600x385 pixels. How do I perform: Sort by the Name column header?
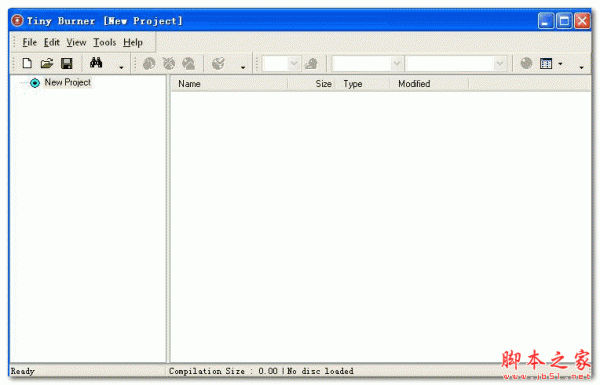(229, 83)
